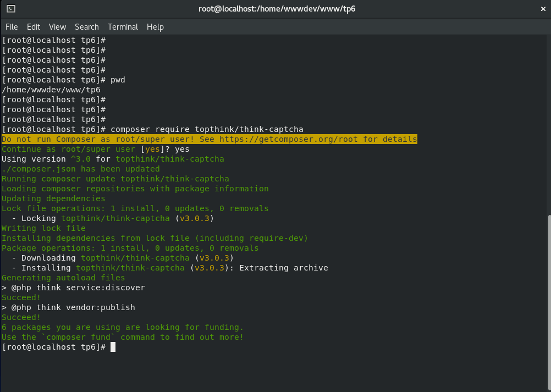Click './composer.json has been updated' line
The height and width of the screenshot is (392, 551).
click(x=81, y=169)
